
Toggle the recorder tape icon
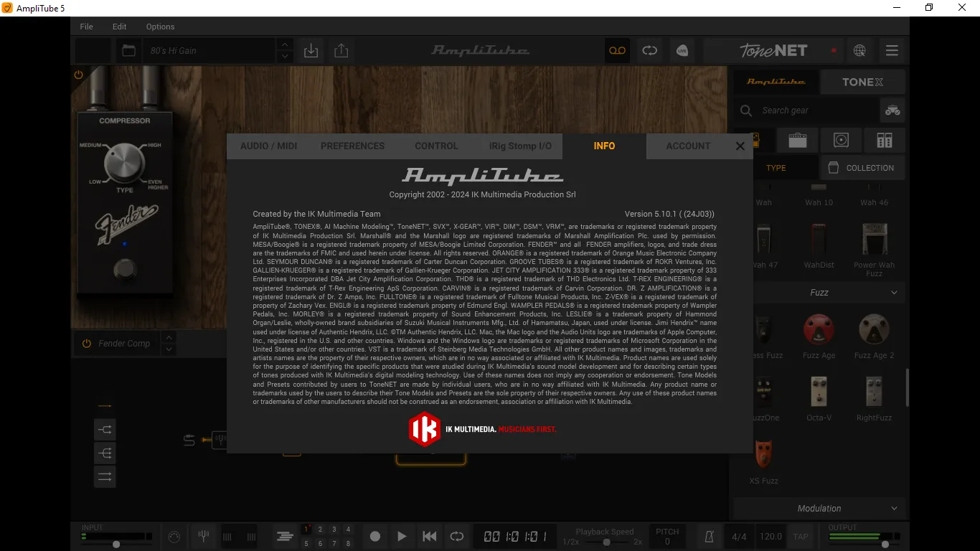point(618,50)
